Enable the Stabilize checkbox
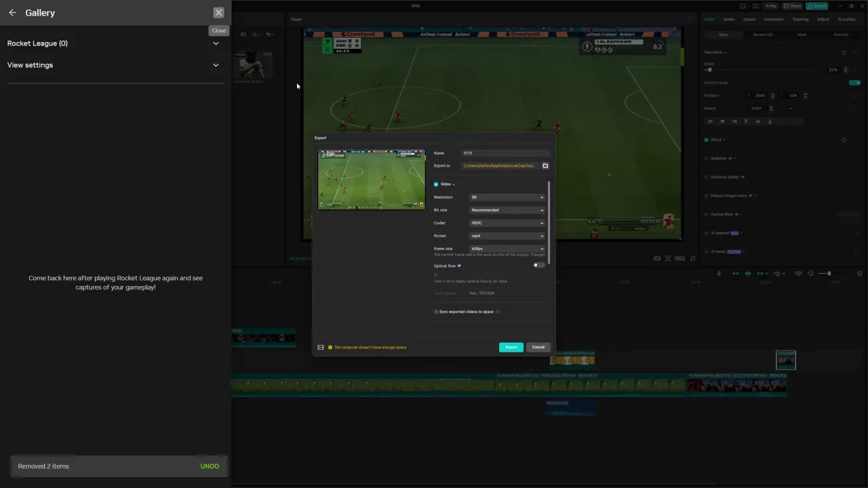 (x=706, y=159)
